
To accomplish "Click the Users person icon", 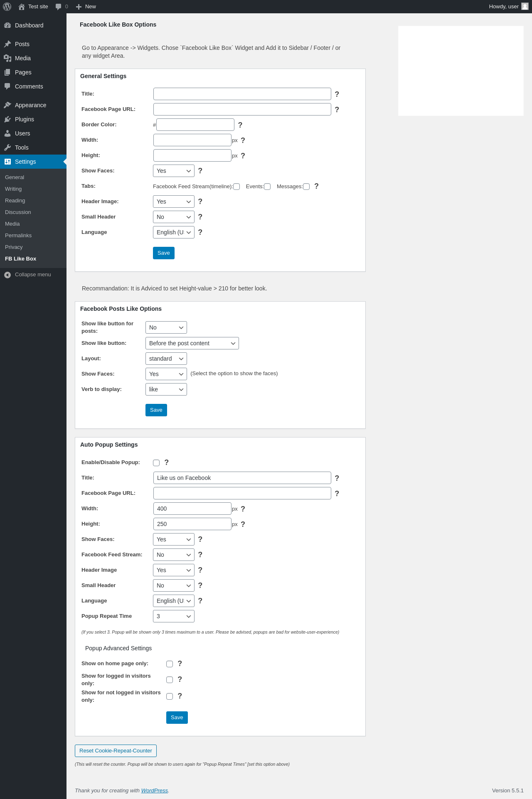I will coord(7,133).
